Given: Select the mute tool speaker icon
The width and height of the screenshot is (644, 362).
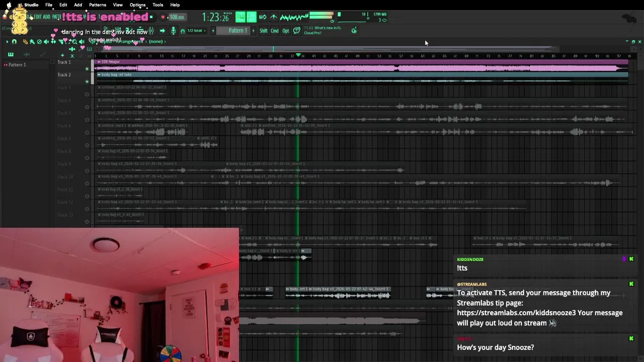Looking at the screenshot, I should (46, 42).
